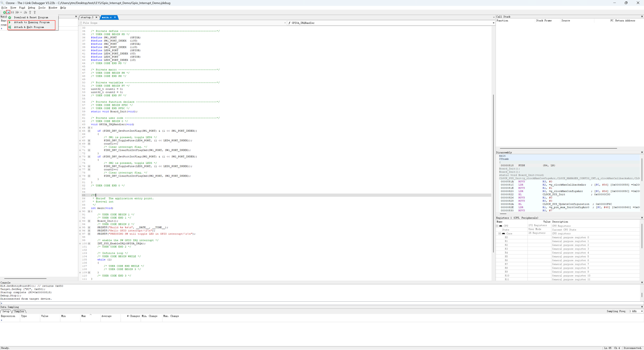Image resolution: width=644 pixels, height=350 pixels.
Task: Click the Step Over toolbar icon
Action: 25,12
